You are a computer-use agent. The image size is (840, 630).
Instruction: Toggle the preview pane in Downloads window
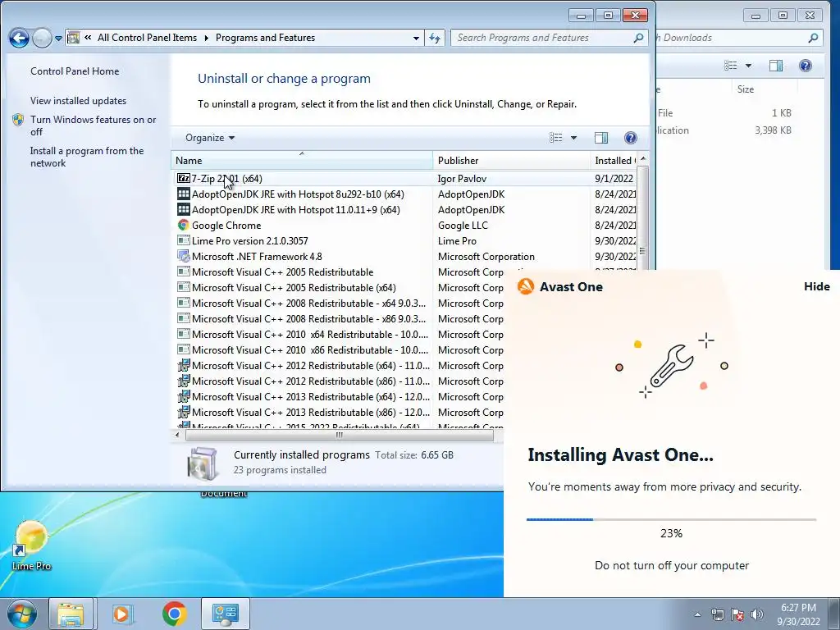776,66
